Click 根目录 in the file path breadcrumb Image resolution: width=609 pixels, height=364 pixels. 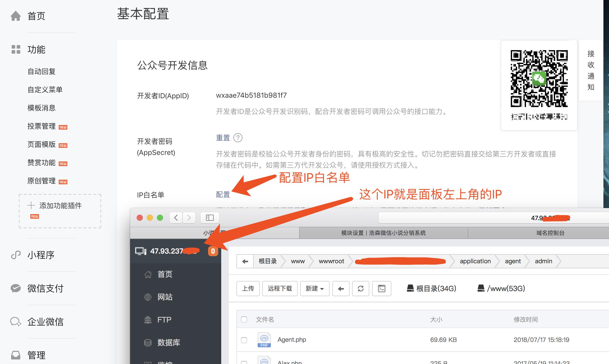click(x=268, y=261)
